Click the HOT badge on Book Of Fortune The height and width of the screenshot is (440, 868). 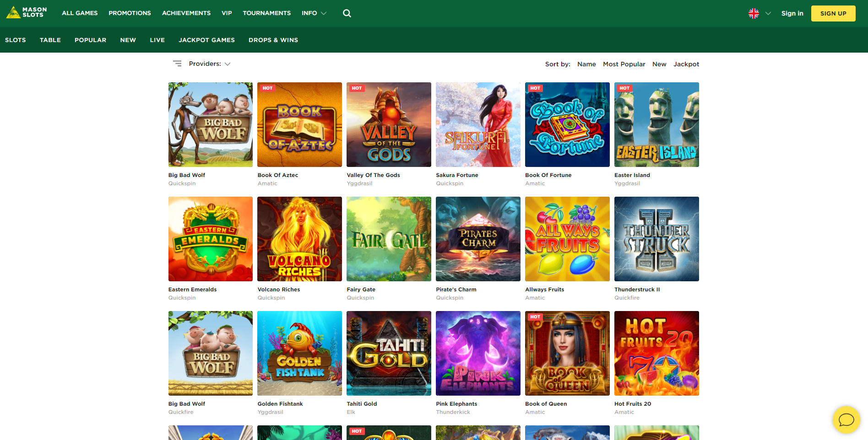(535, 88)
